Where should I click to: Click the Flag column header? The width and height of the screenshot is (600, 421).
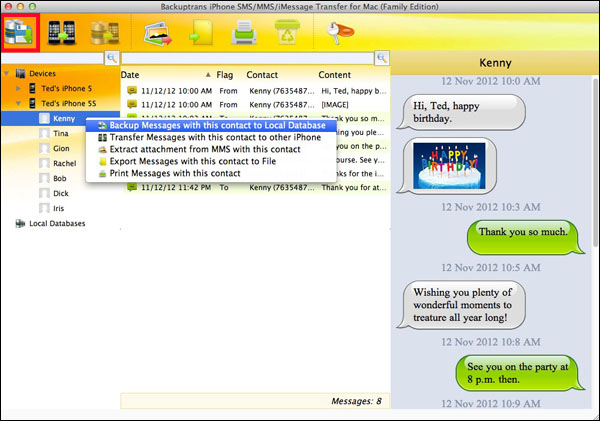coord(225,75)
